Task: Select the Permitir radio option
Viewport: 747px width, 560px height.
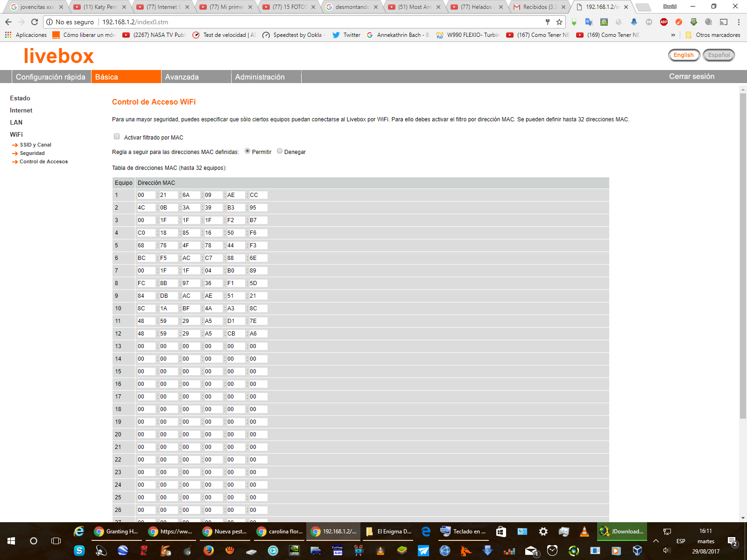Action: 247,151
